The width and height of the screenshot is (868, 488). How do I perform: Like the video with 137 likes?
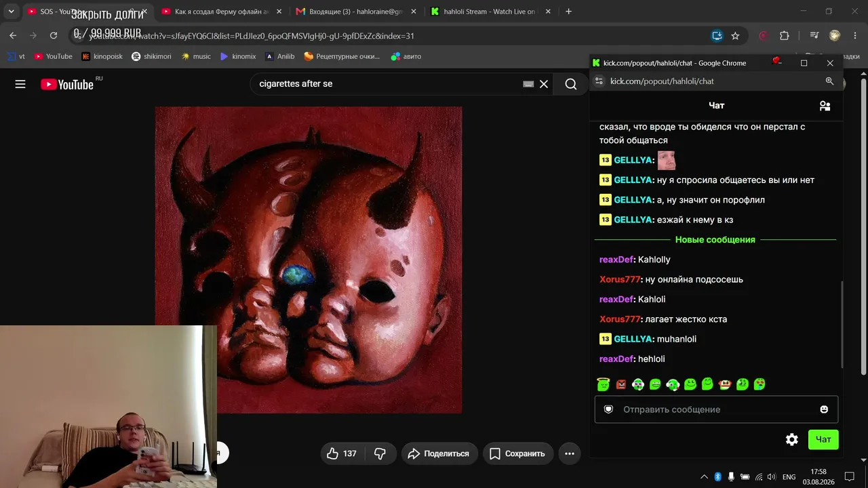pos(342,453)
